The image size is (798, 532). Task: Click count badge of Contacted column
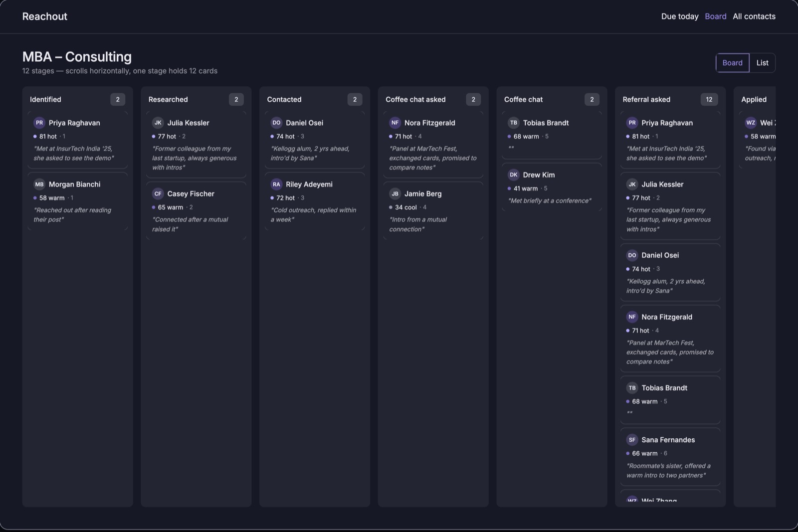[x=355, y=99]
